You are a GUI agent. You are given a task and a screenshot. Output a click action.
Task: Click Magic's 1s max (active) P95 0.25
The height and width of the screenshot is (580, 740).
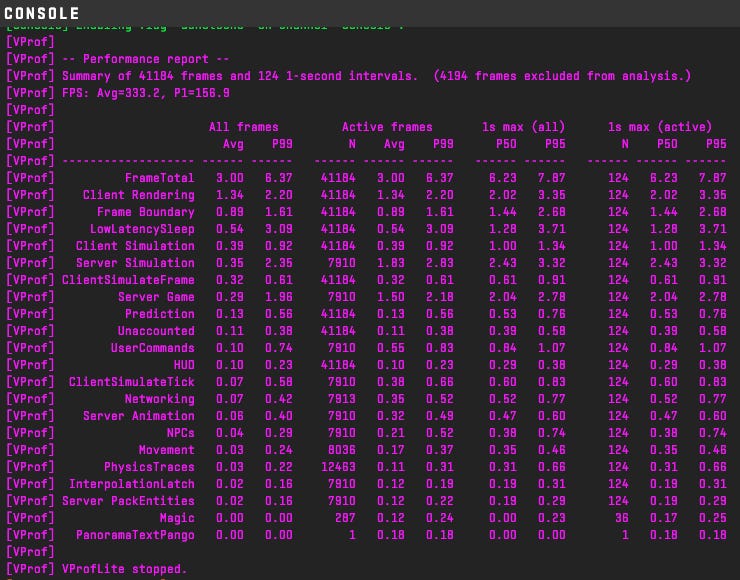(x=713, y=518)
